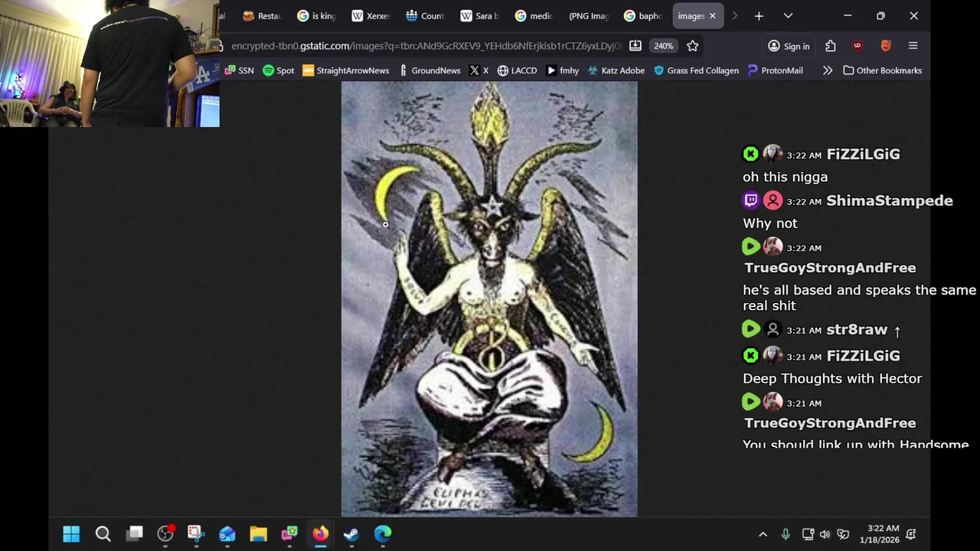Click the URL address bar
The height and width of the screenshot is (551, 980).
pyautogui.click(x=426, y=46)
